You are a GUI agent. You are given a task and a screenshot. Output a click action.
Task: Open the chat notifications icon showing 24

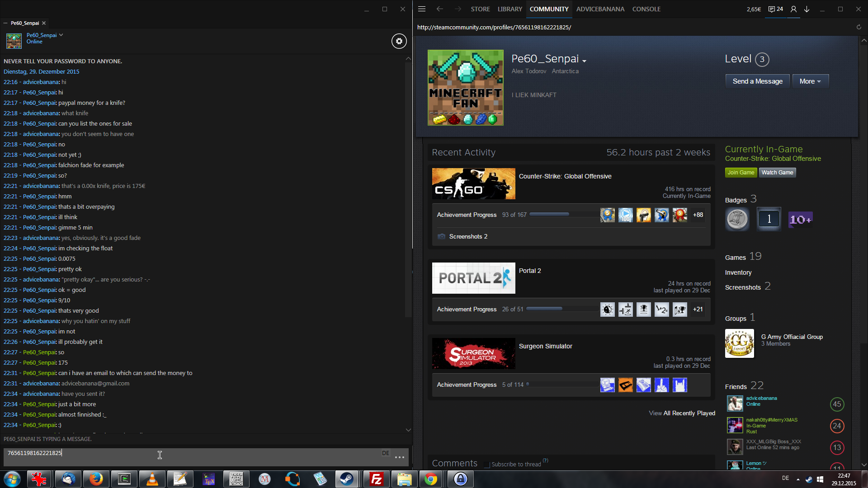click(x=776, y=9)
